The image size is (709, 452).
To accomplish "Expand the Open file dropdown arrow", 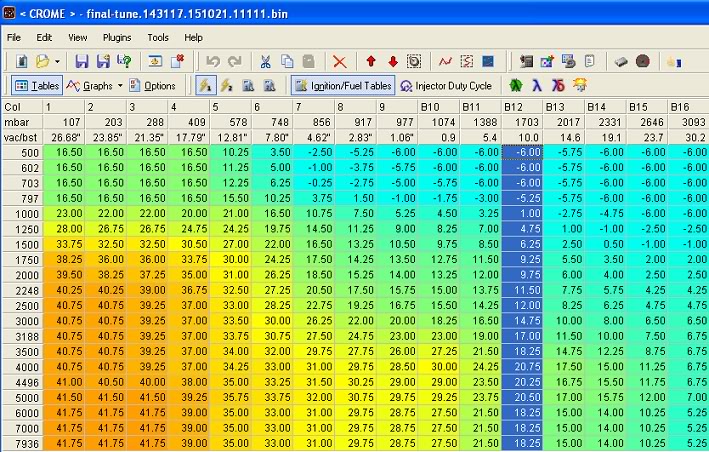I will (x=57, y=61).
